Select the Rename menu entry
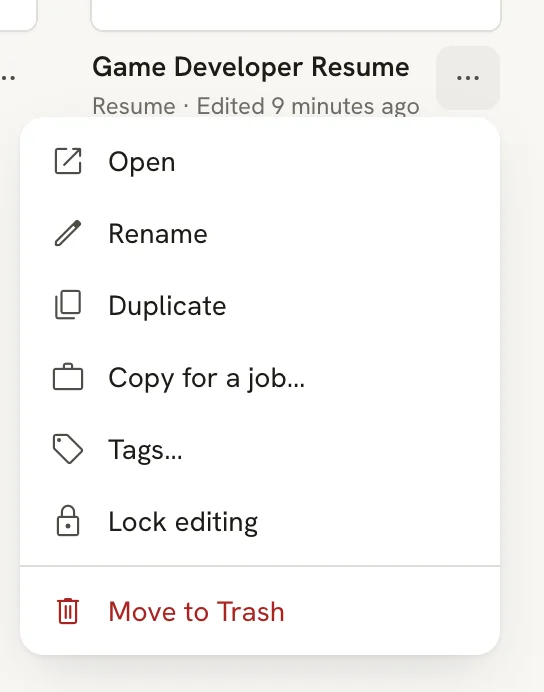Screen dimensions: 544x692 click(260, 233)
